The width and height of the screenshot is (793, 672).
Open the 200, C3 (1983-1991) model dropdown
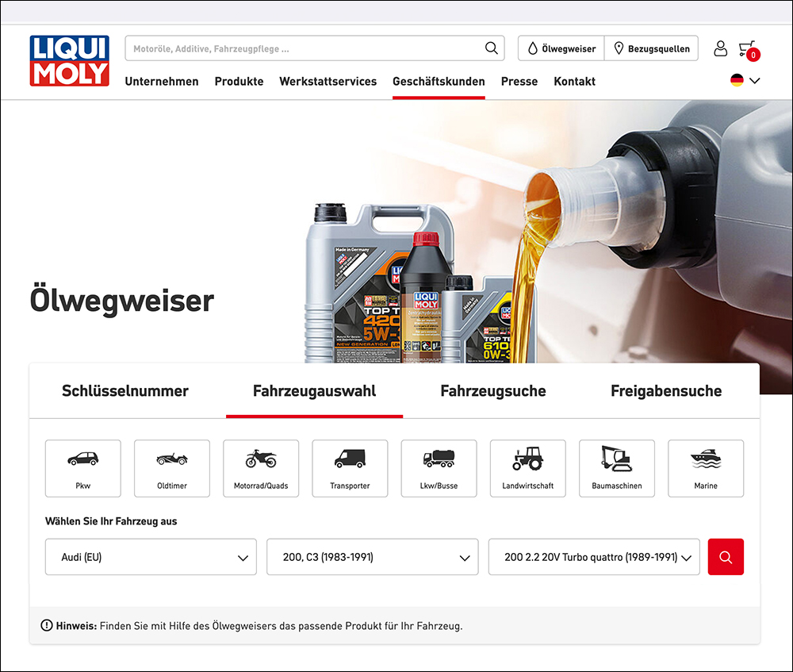coord(372,557)
